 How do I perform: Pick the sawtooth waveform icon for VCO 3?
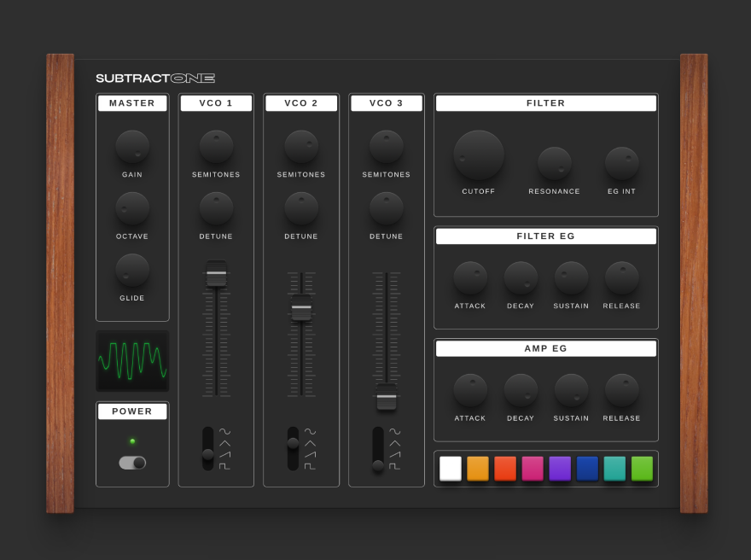[x=394, y=455]
